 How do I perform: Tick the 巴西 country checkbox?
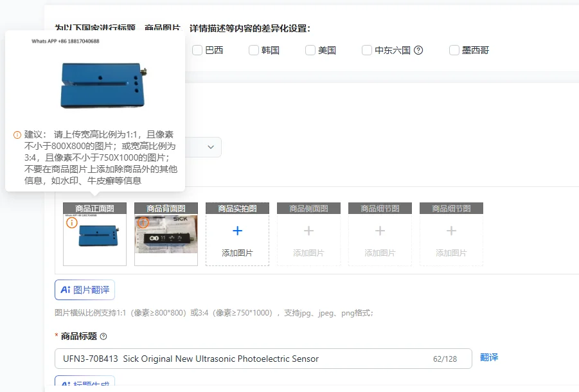[x=197, y=50]
